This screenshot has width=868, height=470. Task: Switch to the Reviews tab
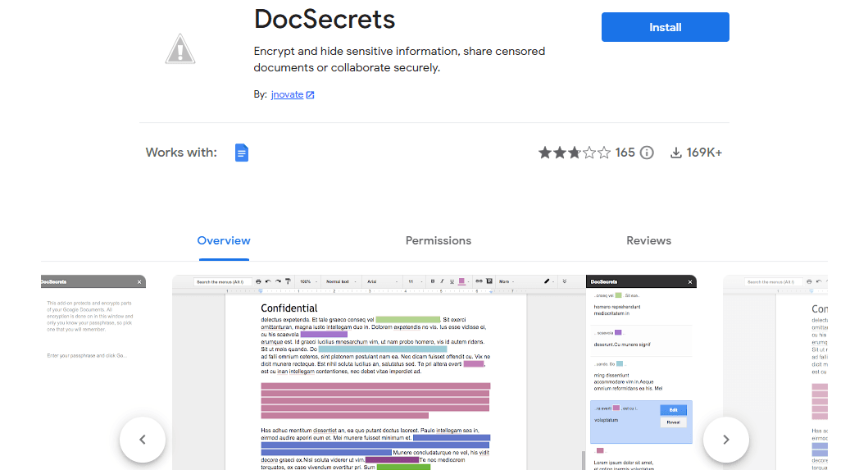click(648, 240)
